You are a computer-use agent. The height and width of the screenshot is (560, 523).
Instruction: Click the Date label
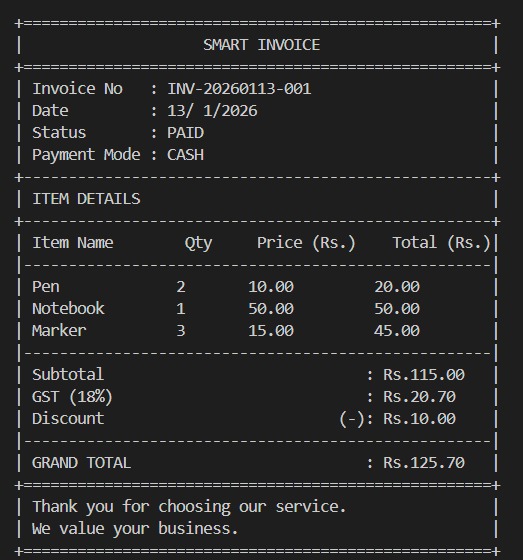coord(50,111)
